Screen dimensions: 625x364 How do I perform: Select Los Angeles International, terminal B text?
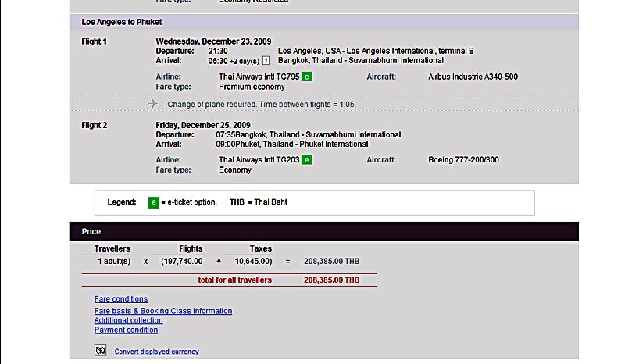410,51
